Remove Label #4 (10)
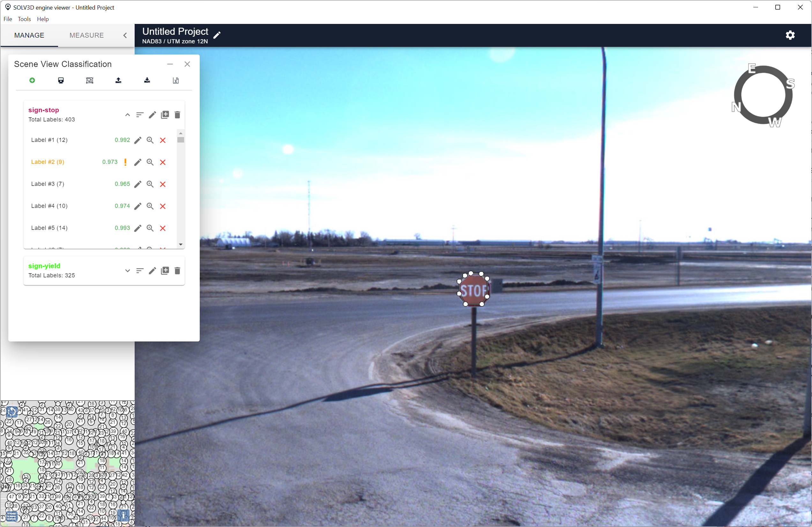The width and height of the screenshot is (812, 527). [x=163, y=206]
